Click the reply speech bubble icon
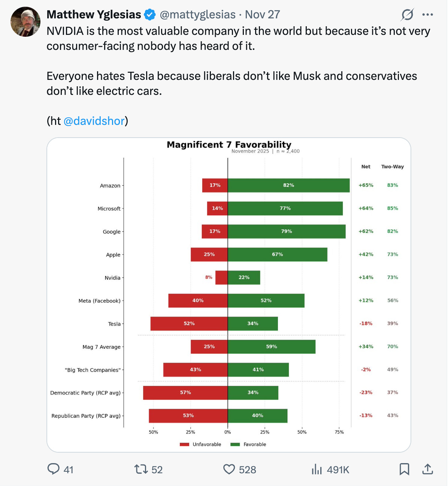This screenshot has height=486, width=448. pyautogui.click(x=54, y=469)
